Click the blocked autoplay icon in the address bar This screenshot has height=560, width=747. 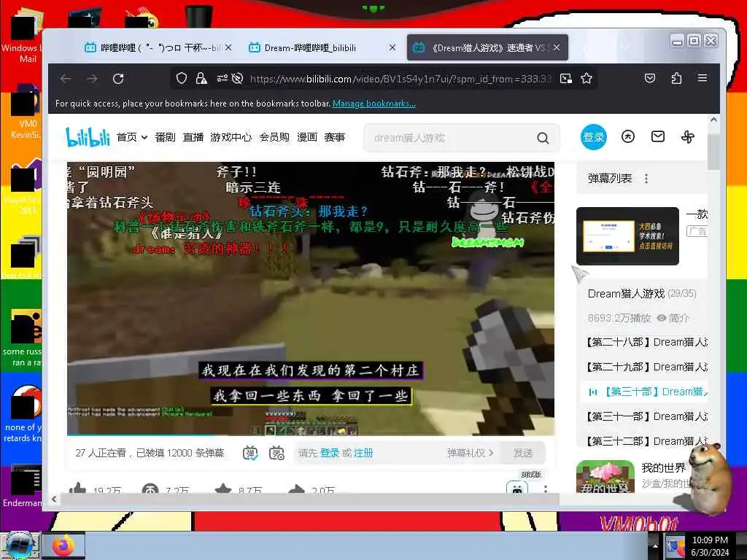coord(237,79)
